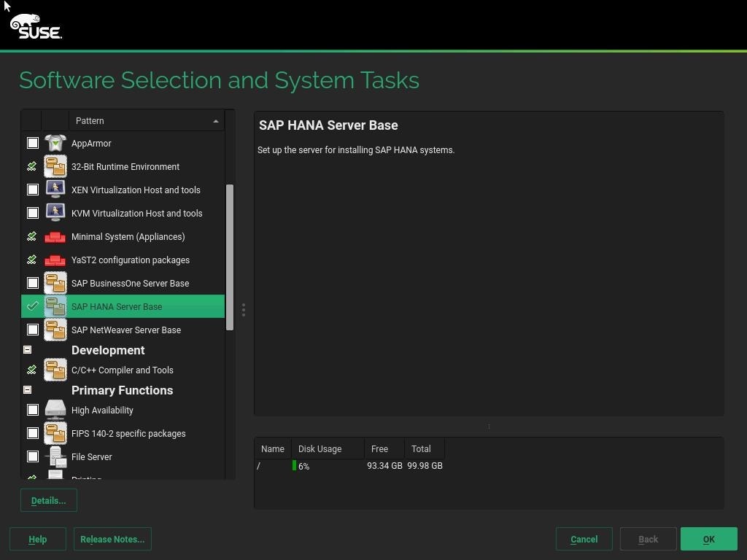Click the SUSE chameleon logo

click(x=36, y=26)
